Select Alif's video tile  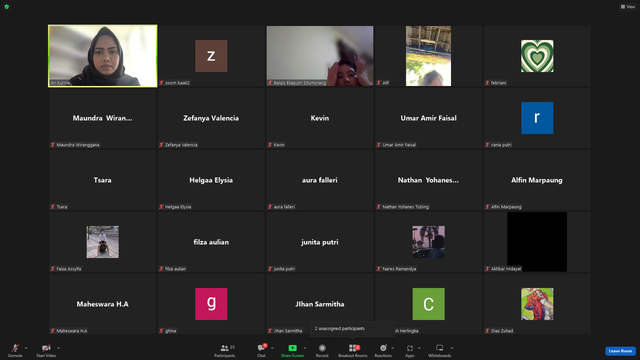coord(429,56)
